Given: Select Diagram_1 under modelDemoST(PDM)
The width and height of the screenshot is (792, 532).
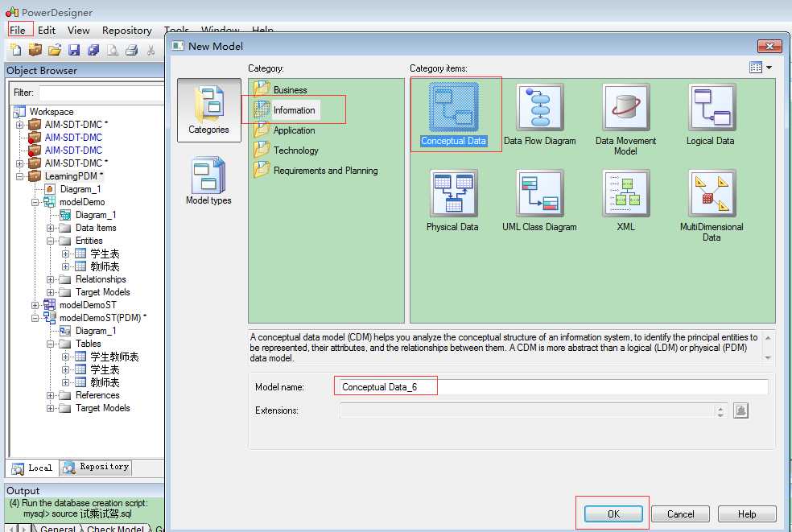Looking at the screenshot, I should point(89,331).
